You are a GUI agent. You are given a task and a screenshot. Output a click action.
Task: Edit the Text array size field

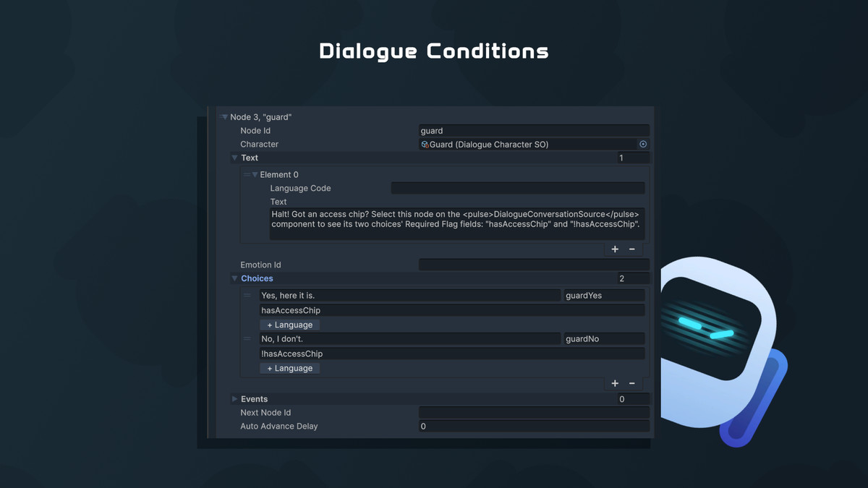[x=633, y=158]
